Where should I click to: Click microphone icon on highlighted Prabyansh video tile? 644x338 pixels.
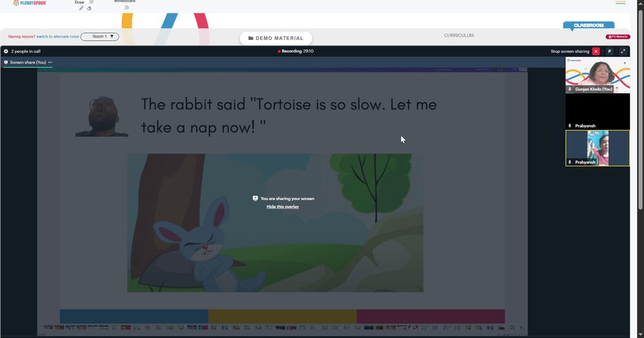[570, 162]
